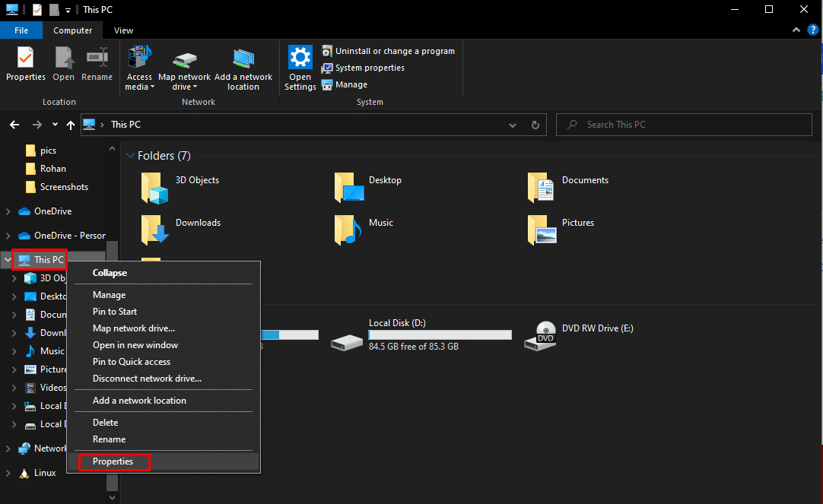
Task: Open the Access media ribbon dropdown
Action: (139, 68)
